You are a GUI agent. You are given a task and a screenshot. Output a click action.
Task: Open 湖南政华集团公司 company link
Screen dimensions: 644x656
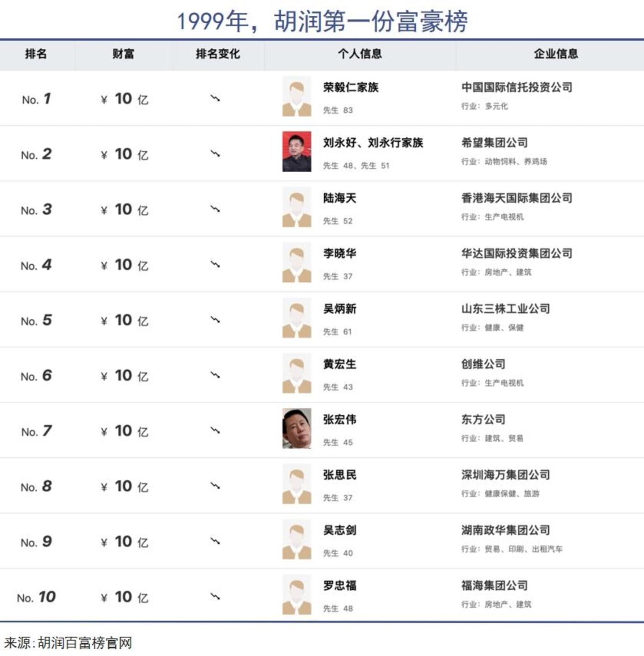coord(505,530)
